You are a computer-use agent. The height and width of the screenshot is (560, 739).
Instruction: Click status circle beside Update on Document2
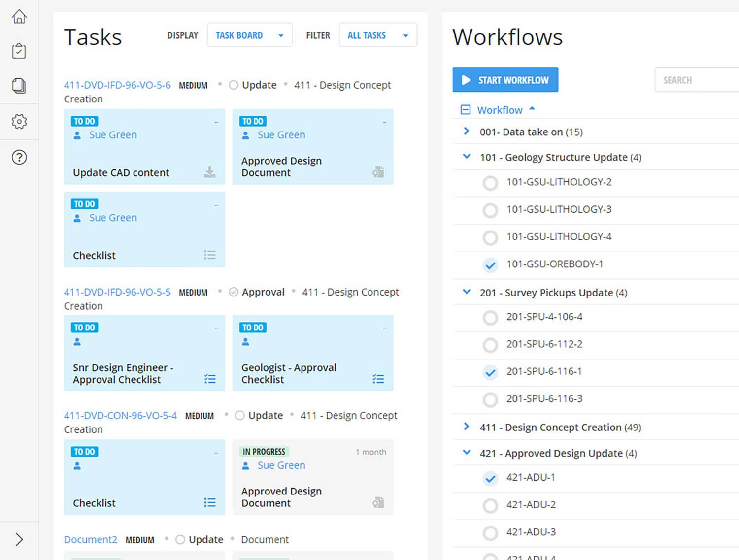point(180,539)
